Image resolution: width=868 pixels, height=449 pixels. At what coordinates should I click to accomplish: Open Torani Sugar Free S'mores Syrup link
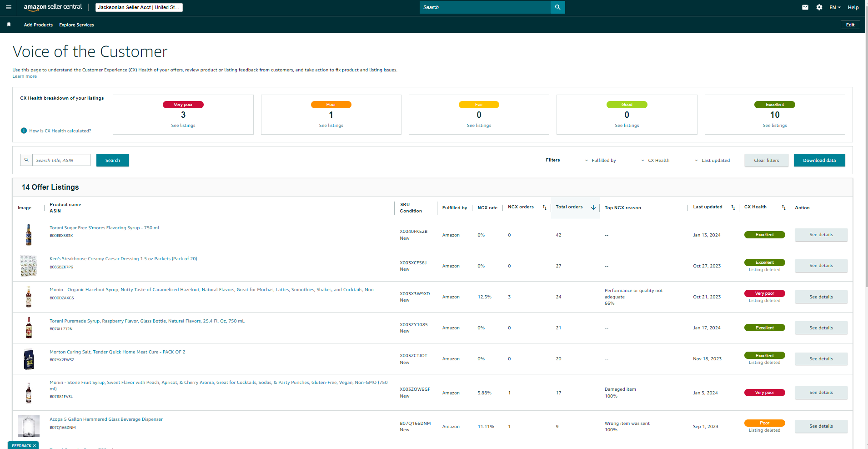(105, 228)
